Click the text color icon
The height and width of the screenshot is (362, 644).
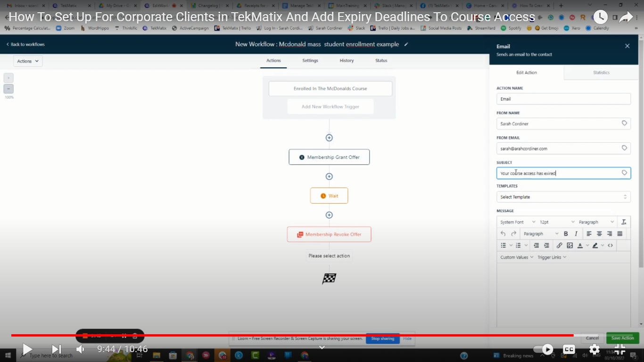click(580, 246)
